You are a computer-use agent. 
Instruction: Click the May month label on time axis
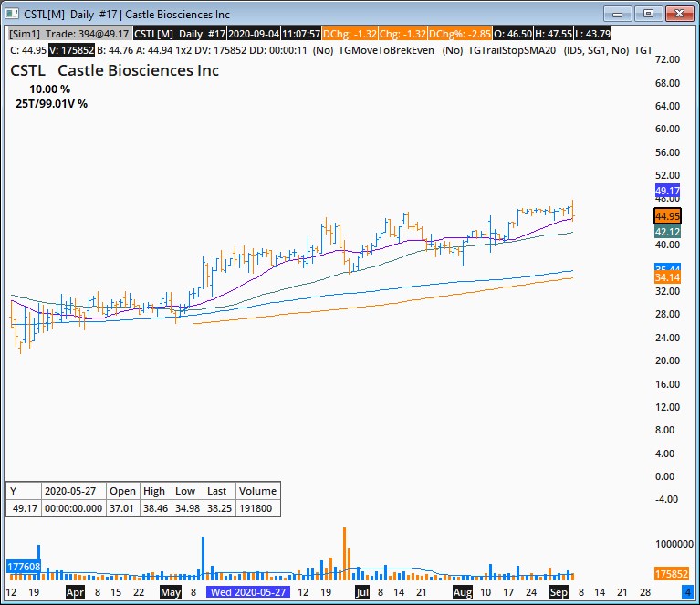[x=171, y=592]
